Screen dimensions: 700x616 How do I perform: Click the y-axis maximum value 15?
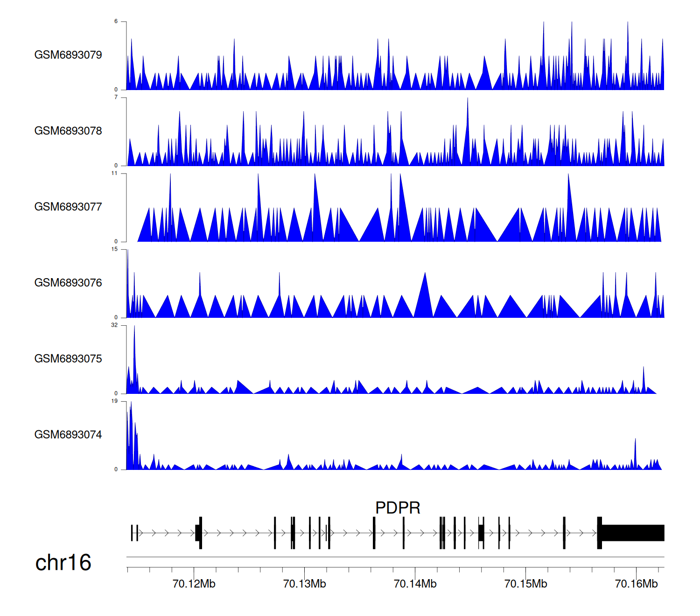[114, 249]
